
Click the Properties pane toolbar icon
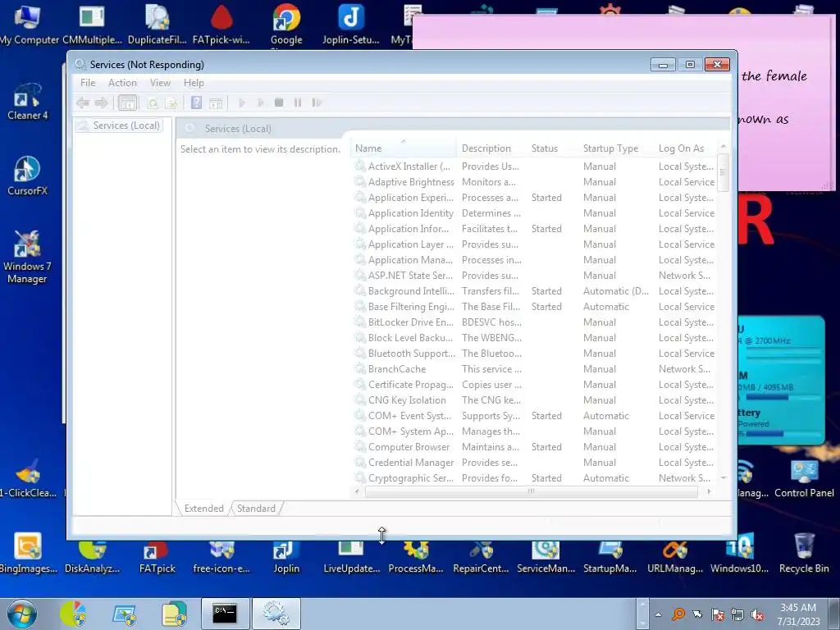click(216, 103)
